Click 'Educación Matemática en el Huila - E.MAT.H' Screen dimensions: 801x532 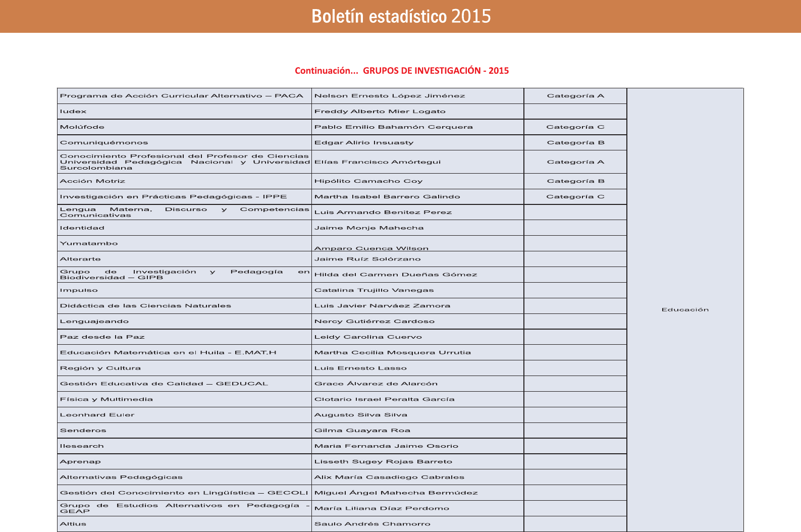168,353
